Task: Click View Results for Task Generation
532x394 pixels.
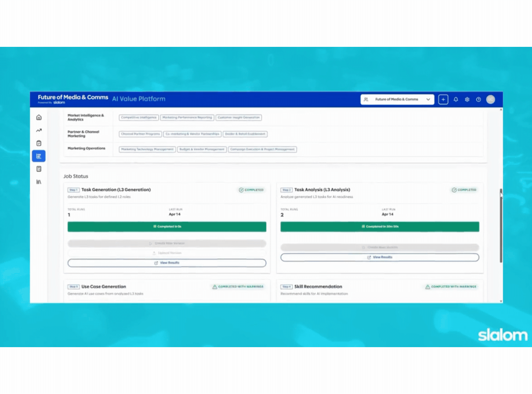Action: [167, 263]
